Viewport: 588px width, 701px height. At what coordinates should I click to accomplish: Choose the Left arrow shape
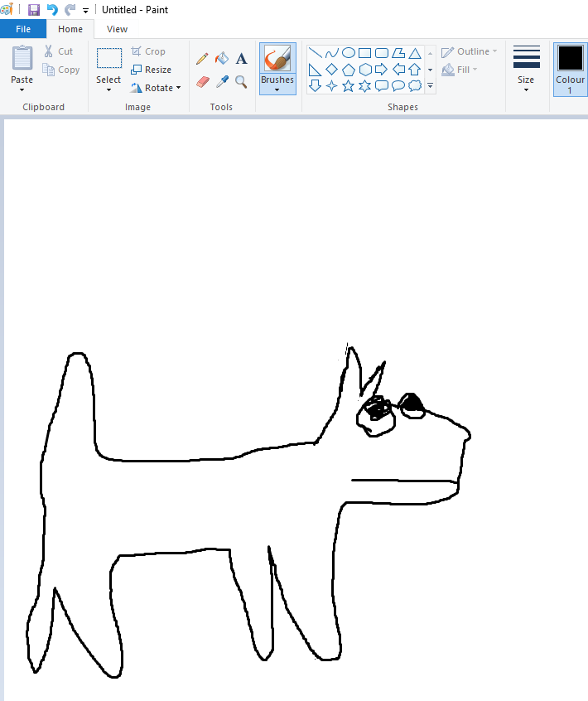(398, 70)
